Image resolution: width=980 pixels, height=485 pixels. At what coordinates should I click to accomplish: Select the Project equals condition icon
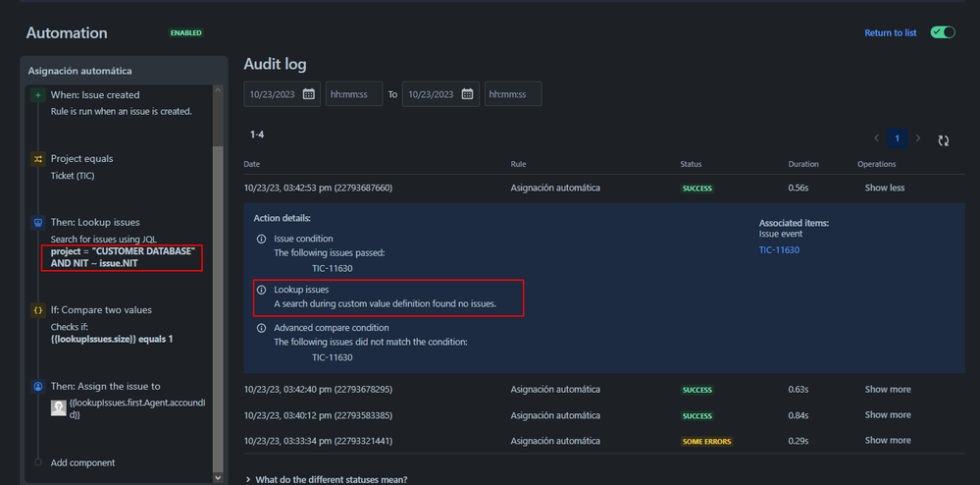pyautogui.click(x=38, y=158)
